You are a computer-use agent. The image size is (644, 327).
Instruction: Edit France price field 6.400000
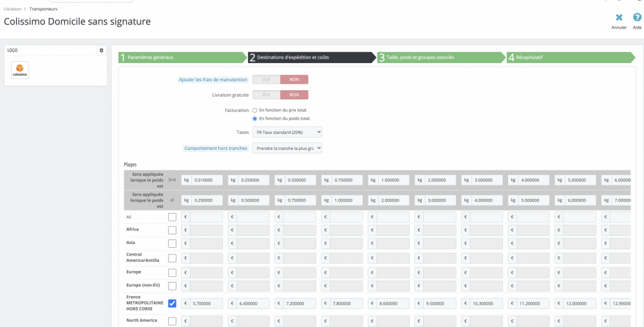[253, 304]
